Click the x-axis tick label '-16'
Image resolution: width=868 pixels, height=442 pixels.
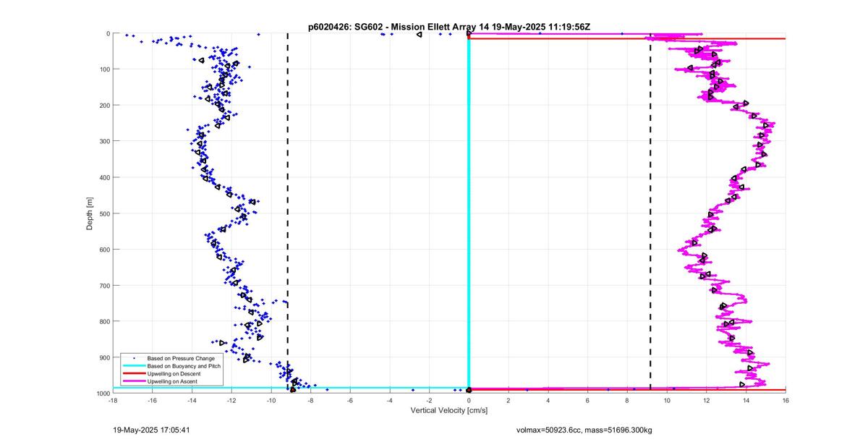pyautogui.click(x=153, y=400)
